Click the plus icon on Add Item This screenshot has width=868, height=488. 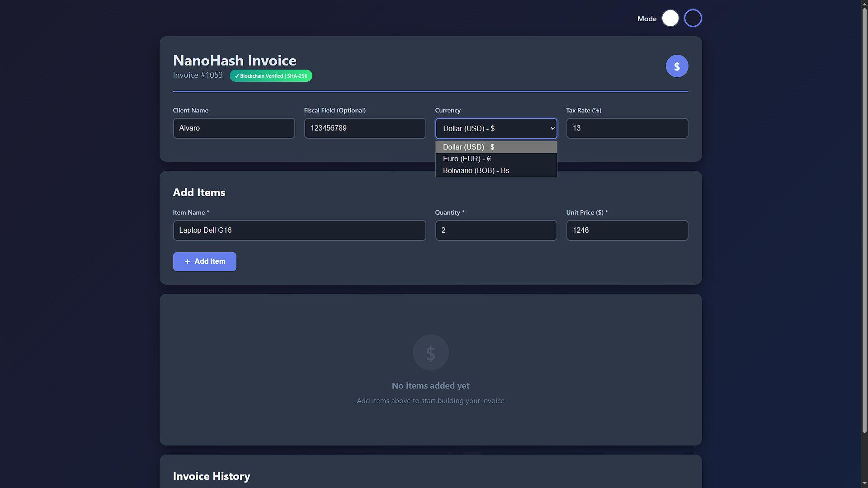click(188, 262)
